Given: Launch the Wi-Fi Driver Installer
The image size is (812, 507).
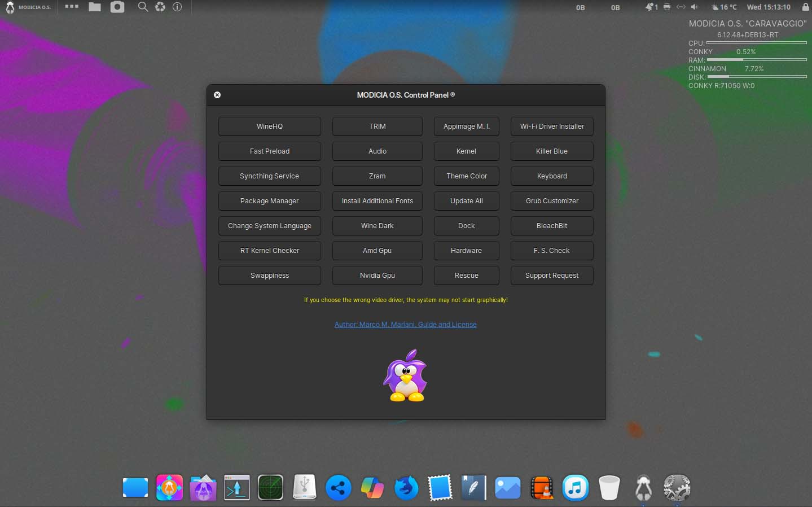Looking at the screenshot, I should click(552, 126).
